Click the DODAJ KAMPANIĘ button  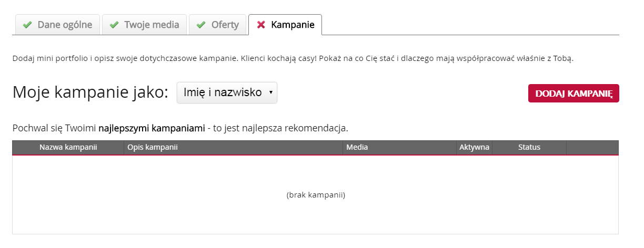pyautogui.click(x=573, y=93)
